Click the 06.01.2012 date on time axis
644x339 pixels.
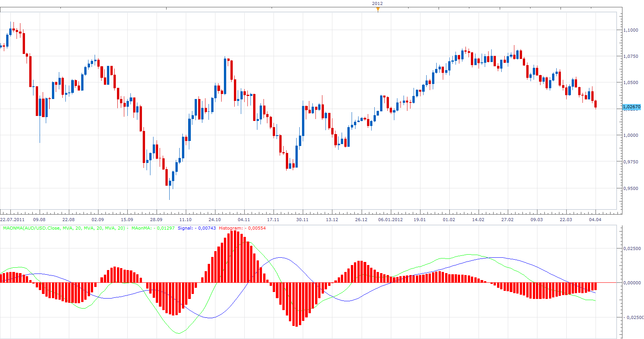click(x=390, y=220)
